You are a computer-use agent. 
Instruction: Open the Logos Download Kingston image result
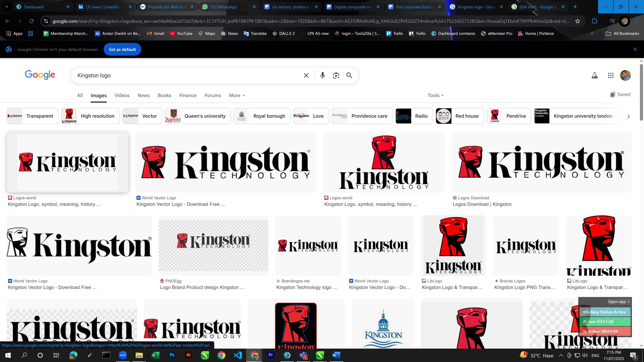pyautogui.click(x=542, y=162)
